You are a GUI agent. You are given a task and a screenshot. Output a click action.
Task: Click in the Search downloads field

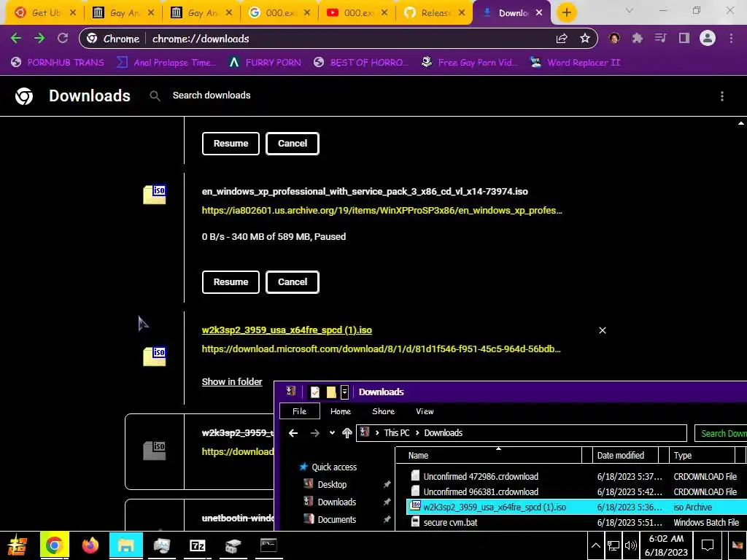(211, 96)
